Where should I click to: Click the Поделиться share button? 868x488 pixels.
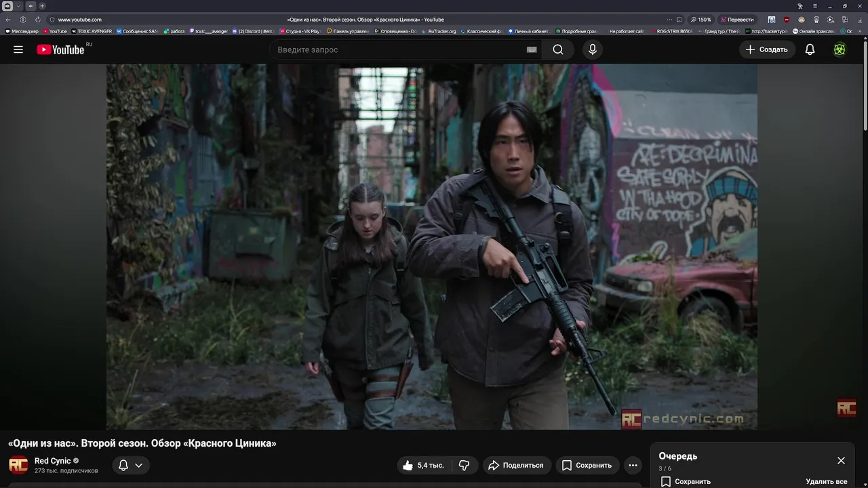point(516,465)
